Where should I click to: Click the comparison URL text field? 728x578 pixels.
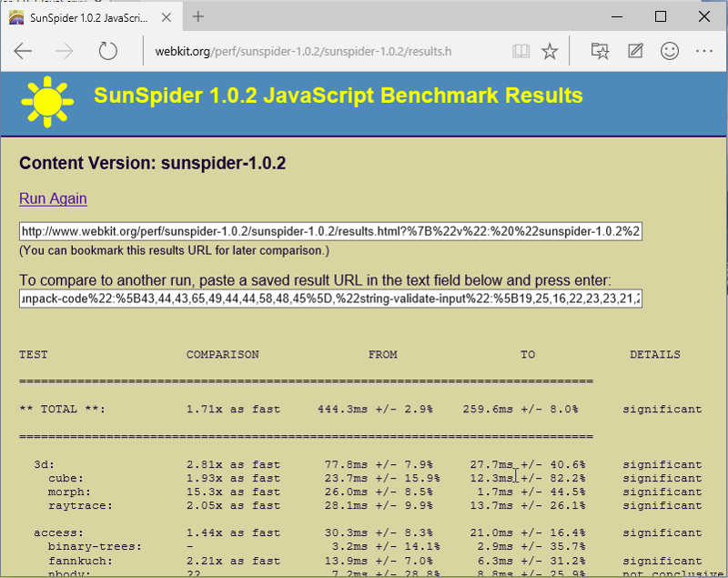point(331,299)
